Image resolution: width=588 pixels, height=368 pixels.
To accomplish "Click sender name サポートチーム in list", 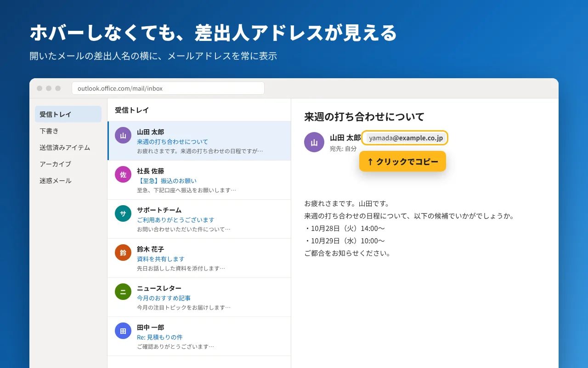I will 159,210.
